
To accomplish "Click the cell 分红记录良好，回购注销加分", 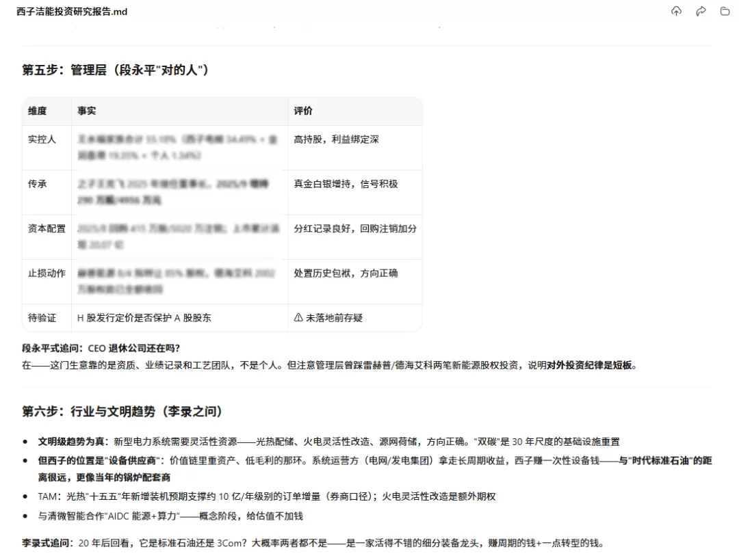I will pyautogui.click(x=355, y=229).
